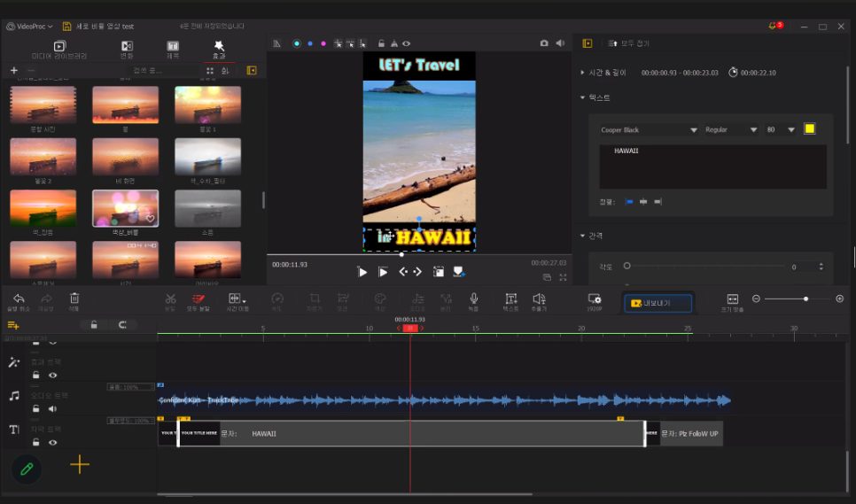Collapse the library panel with yellow icon

point(252,70)
